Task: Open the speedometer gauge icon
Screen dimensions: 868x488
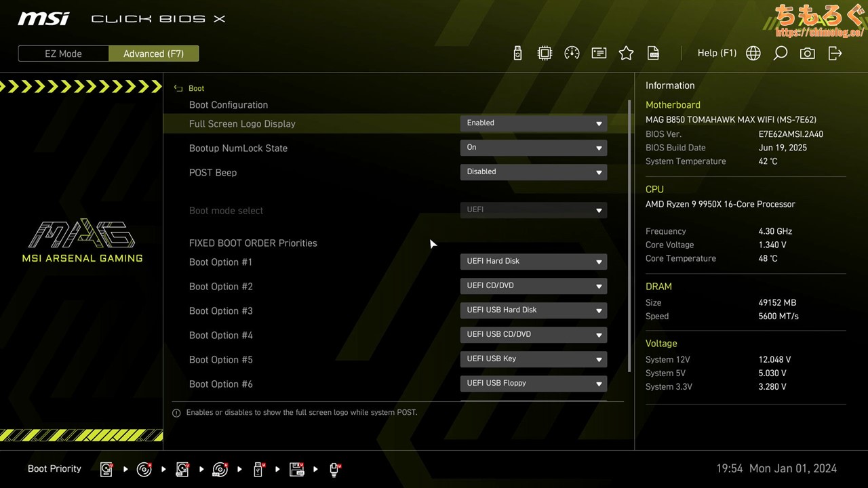Action: coord(572,54)
